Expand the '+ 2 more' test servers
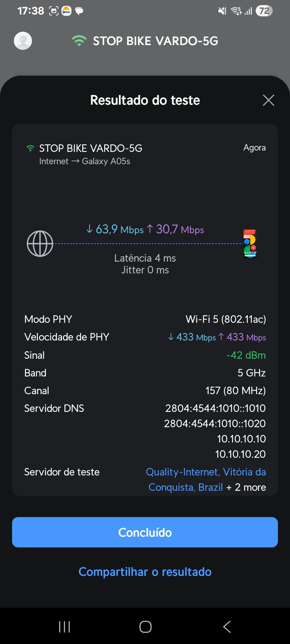Image resolution: width=290 pixels, height=644 pixels. click(x=247, y=487)
